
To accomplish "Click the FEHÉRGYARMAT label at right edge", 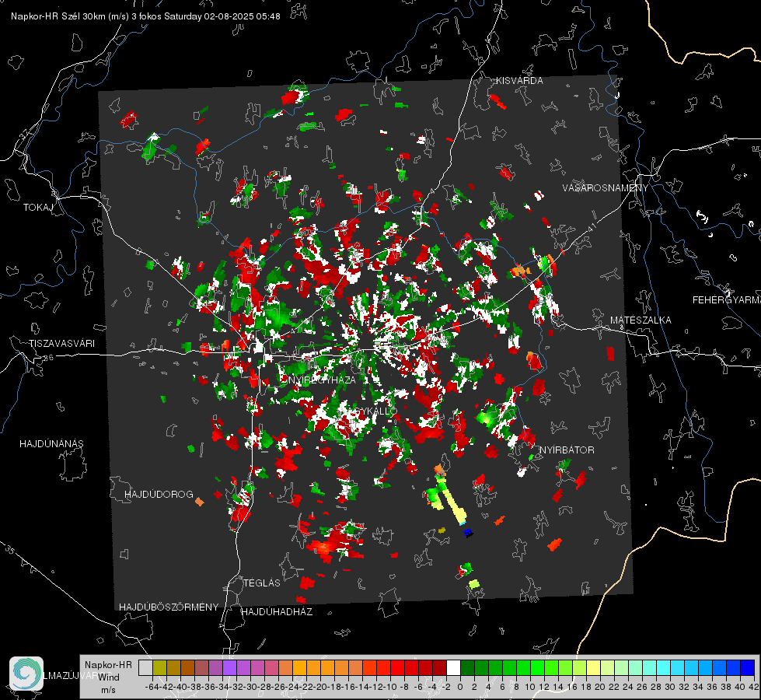I will (726, 300).
